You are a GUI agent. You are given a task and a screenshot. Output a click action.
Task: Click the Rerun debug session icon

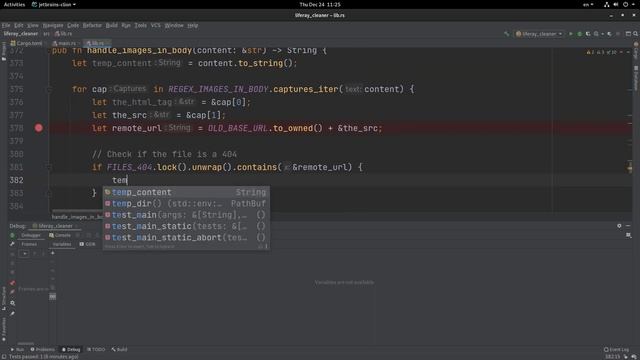tap(12, 236)
